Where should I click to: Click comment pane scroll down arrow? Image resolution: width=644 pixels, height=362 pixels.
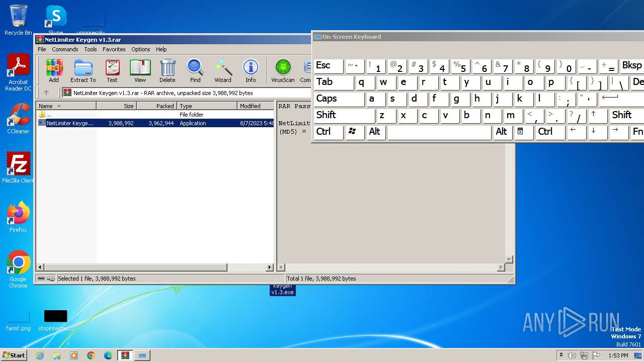coord(509,259)
